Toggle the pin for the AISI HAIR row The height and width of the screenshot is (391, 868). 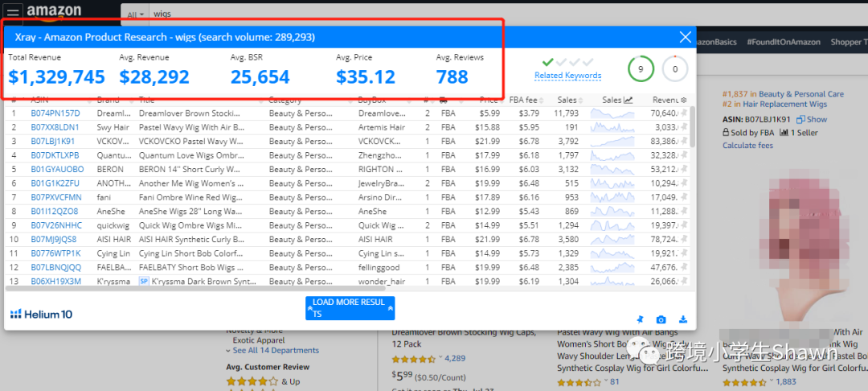pyautogui.click(x=684, y=239)
